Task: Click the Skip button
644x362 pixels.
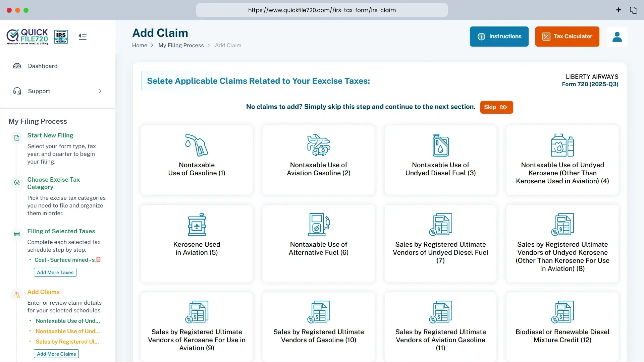Action: tap(496, 107)
